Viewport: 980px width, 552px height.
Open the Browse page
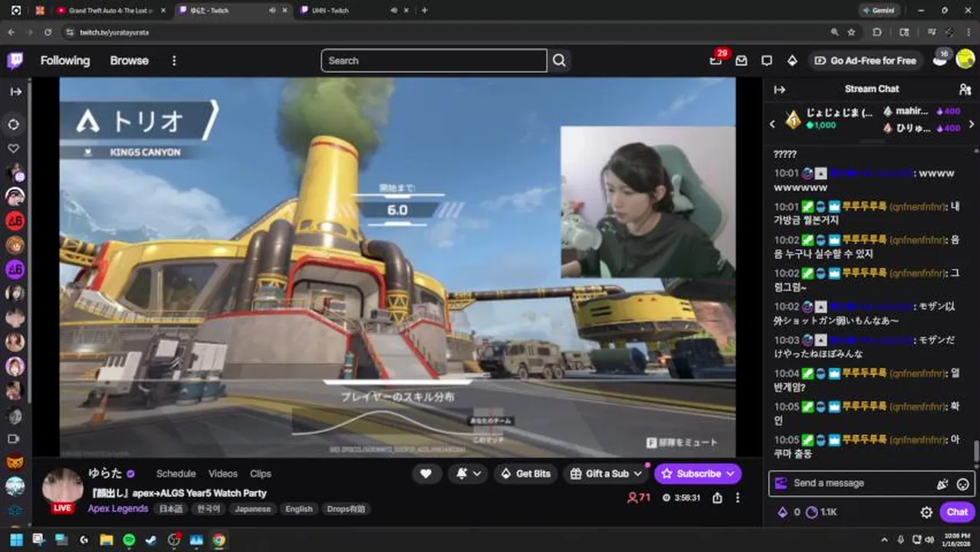pyautogui.click(x=129, y=61)
